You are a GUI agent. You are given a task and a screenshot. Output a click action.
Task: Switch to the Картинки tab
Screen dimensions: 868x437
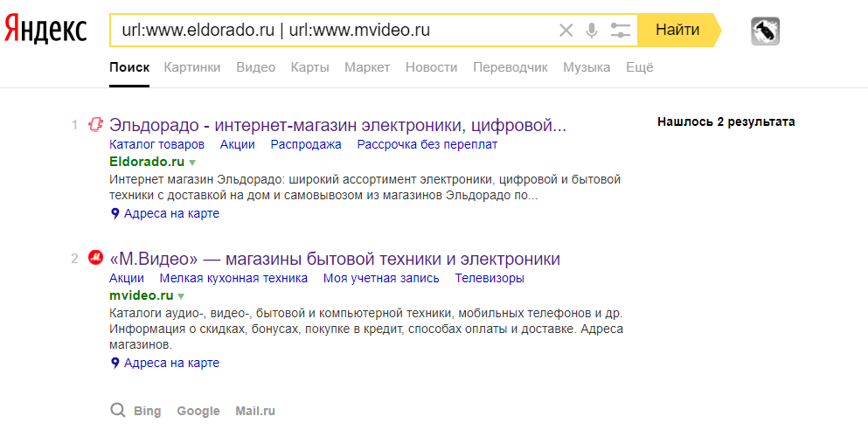[192, 67]
